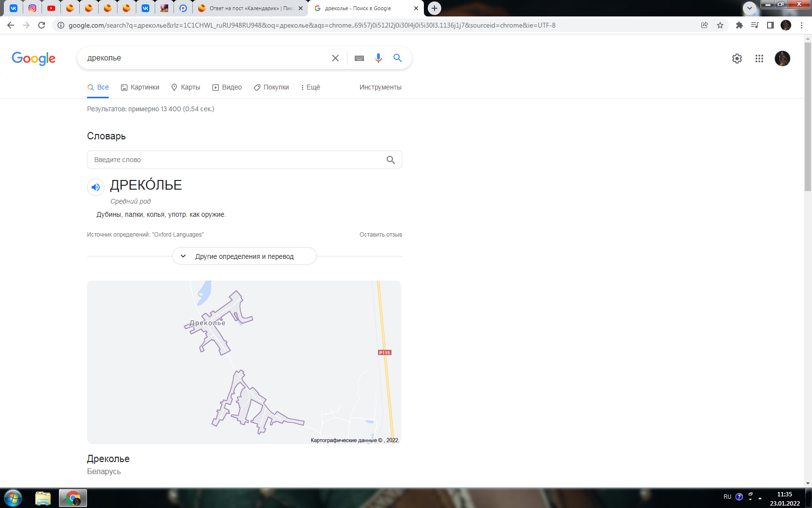This screenshot has width=812, height=508.
Task: Click the Дреколье place heading
Action: (x=108, y=459)
